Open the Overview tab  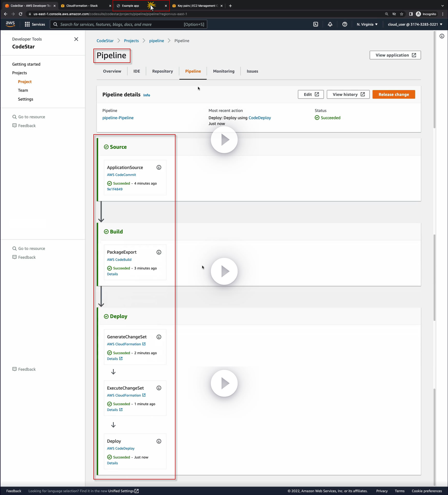(112, 71)
